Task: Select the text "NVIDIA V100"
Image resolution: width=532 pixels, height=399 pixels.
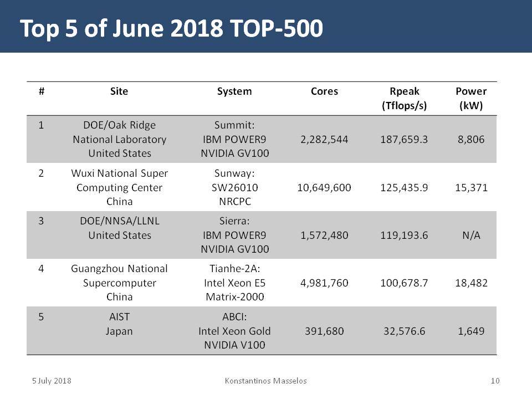Action: click(x=234, y=345)
